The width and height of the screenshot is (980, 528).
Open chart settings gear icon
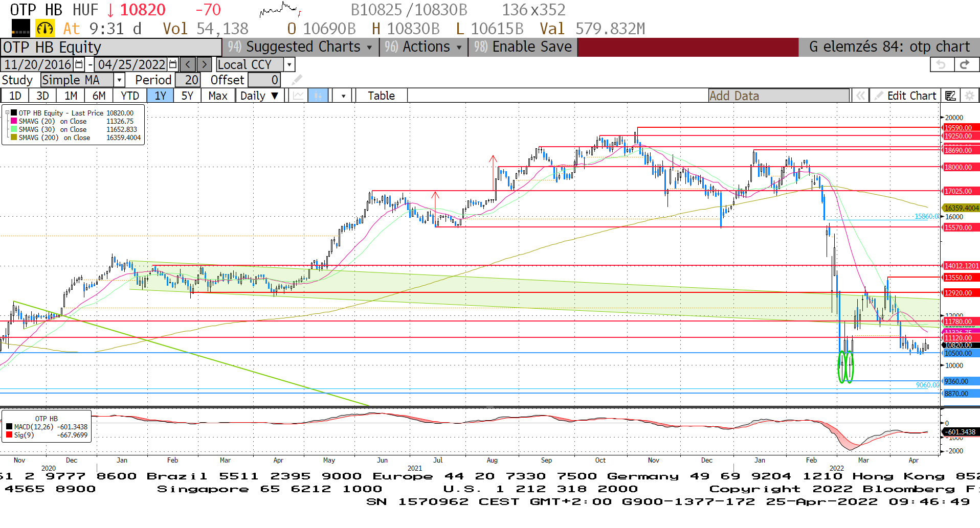click(969, 96)
